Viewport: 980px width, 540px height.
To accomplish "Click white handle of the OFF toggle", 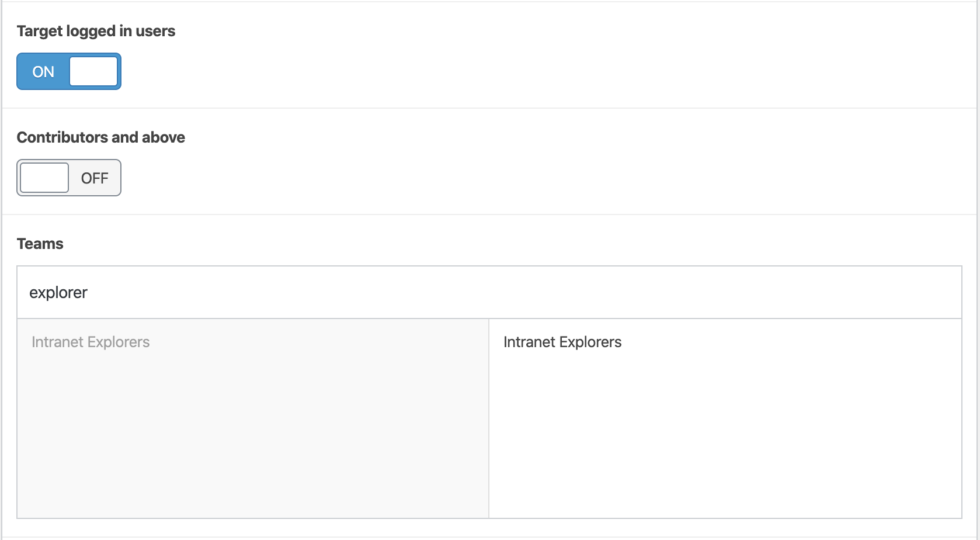I will point(44,178).
